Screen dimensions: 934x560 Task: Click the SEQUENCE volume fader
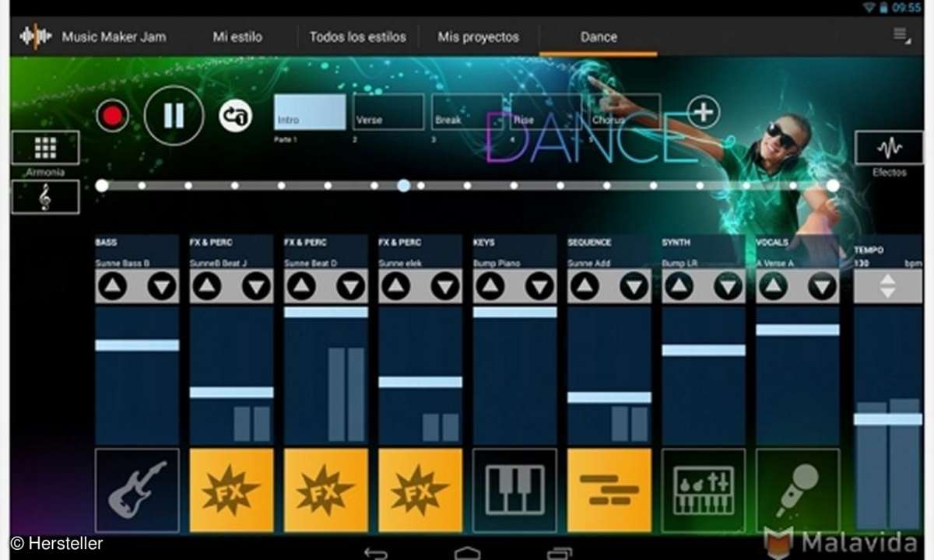(x=609, y=397)
